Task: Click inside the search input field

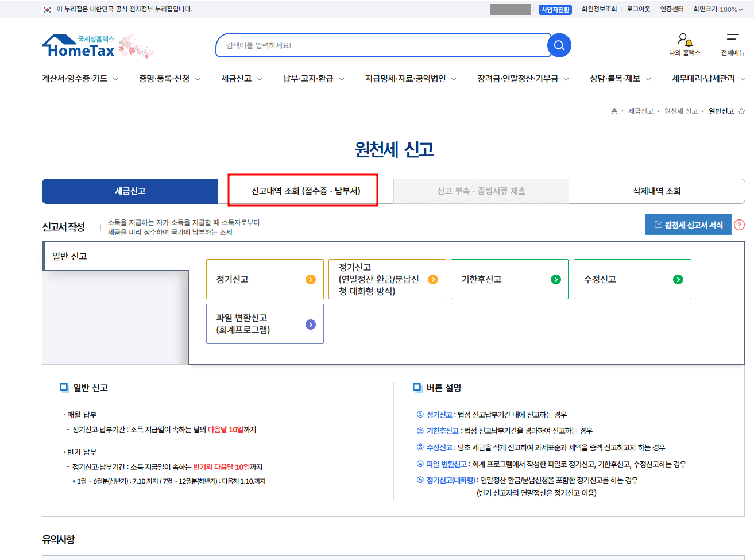Action: click(x=373, y=45)
